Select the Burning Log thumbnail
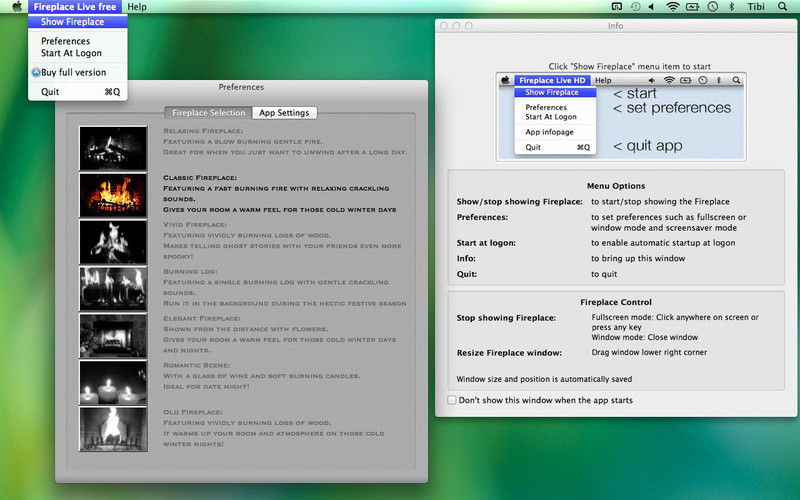The height and width of the screenshot is (500, 800). (113, 289)
